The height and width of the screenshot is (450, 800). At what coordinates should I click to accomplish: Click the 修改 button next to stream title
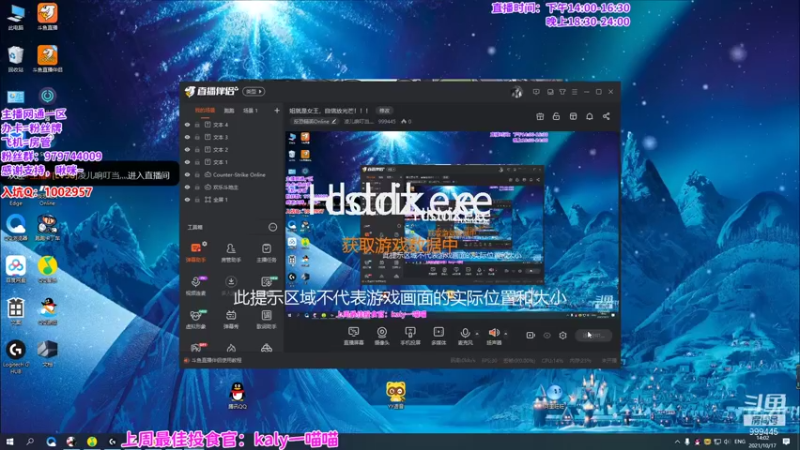tap(384, 111)
